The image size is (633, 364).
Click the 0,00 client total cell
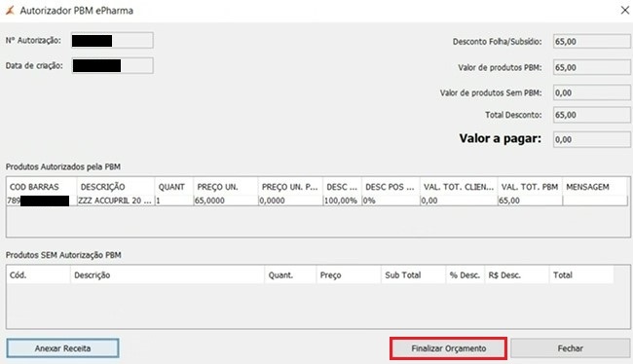[459, 200]
